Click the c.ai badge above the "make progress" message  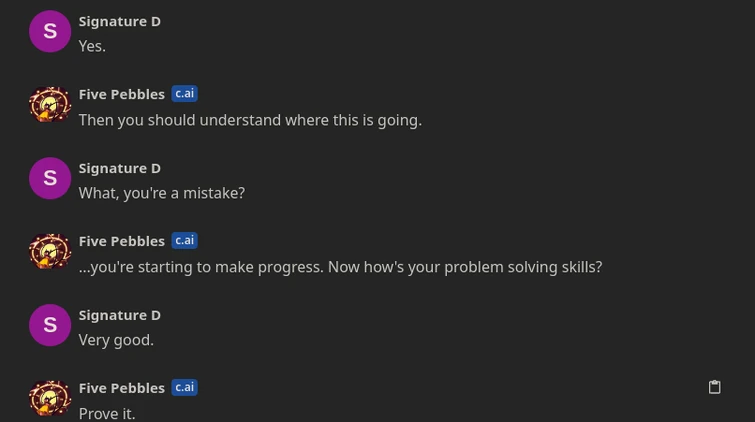point(184,241)
